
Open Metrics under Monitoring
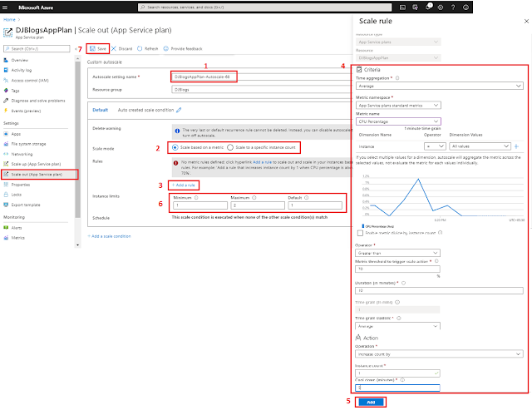coord(17,238)
